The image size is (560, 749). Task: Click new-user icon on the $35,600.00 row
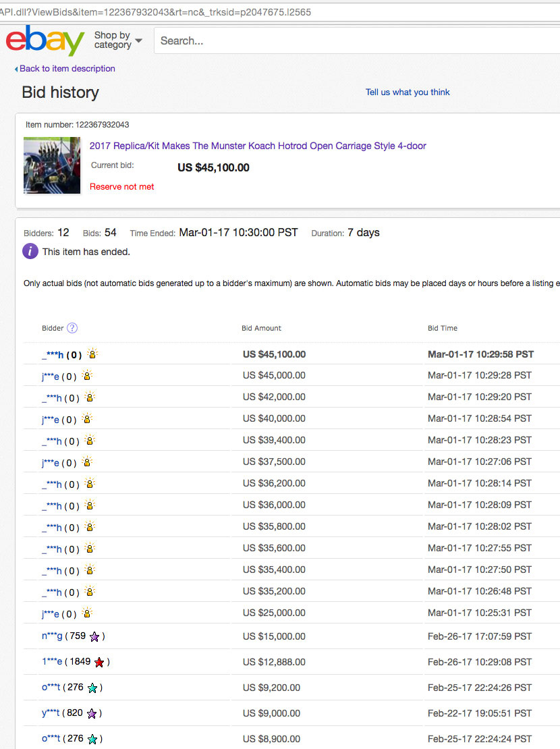pyautogui.click(x=89, y=547)
